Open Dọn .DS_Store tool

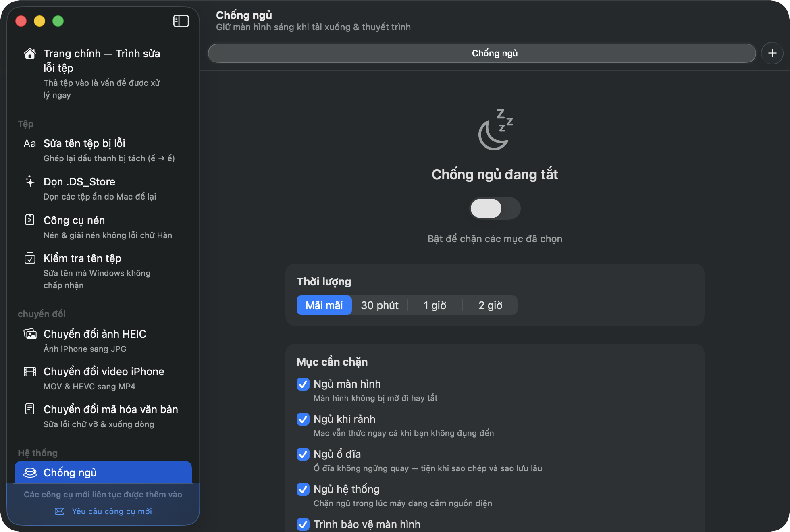[103, 189]
